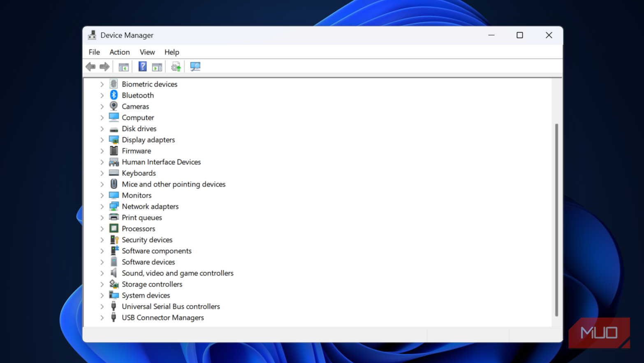This screenshot has height=363, width=644.
Task: Open Help using the blue question mark icon
Action: pyautogui.click(x=142, y=67)
